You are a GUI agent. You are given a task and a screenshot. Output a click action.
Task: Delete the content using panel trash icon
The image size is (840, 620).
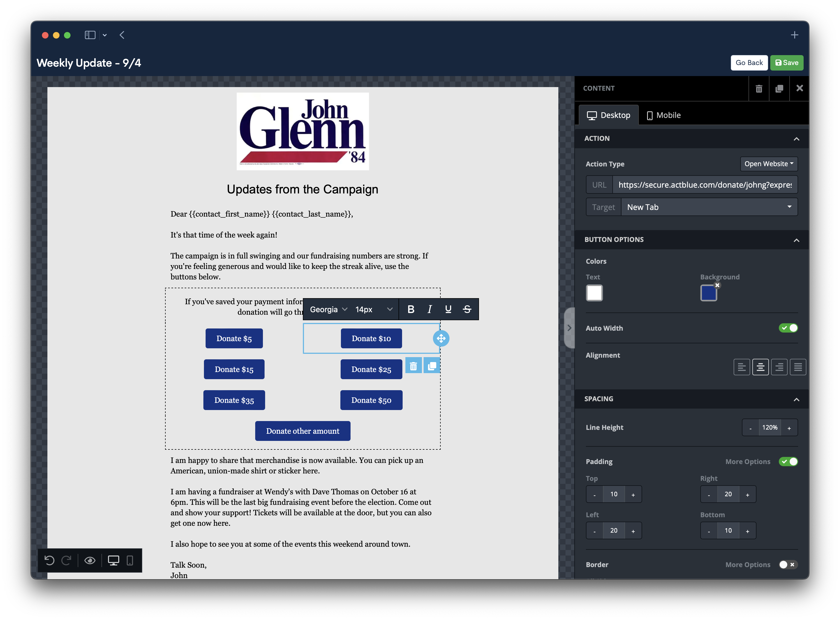(758, 88)
